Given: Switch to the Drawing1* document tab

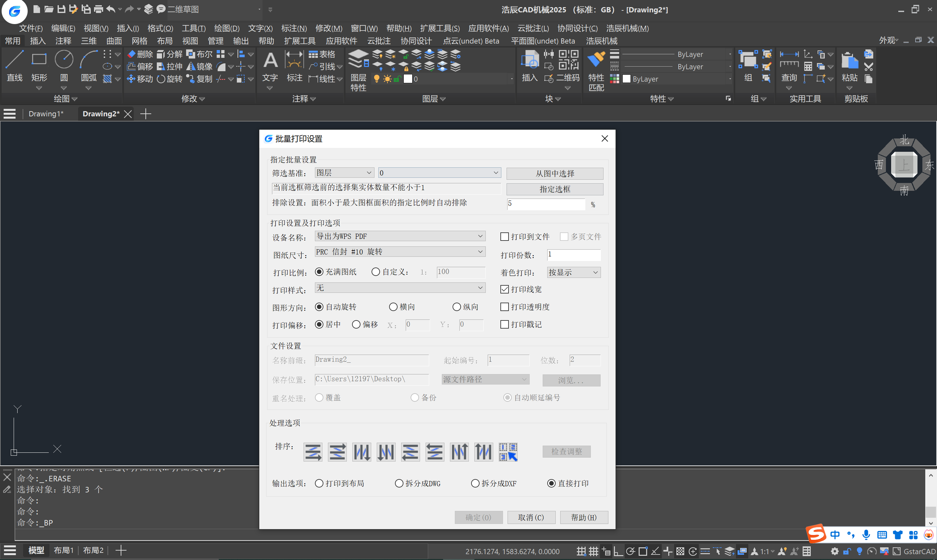Looking at the screenshot, I should (46, 114).
